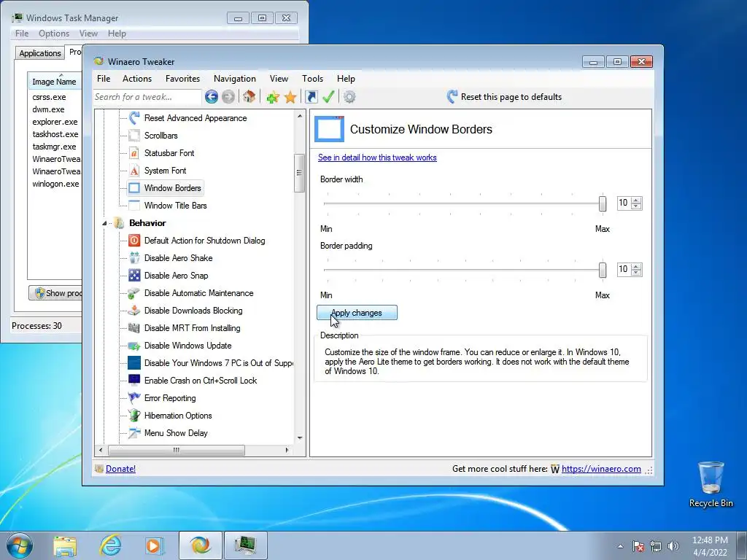Open the Donate! link
The image size is (747, 560).
tap(120, 469)
